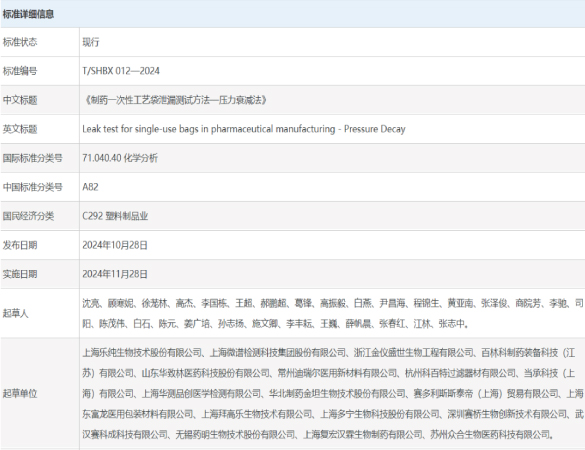
Task: Click the 英文标题 label
Action: pos(20,129)
